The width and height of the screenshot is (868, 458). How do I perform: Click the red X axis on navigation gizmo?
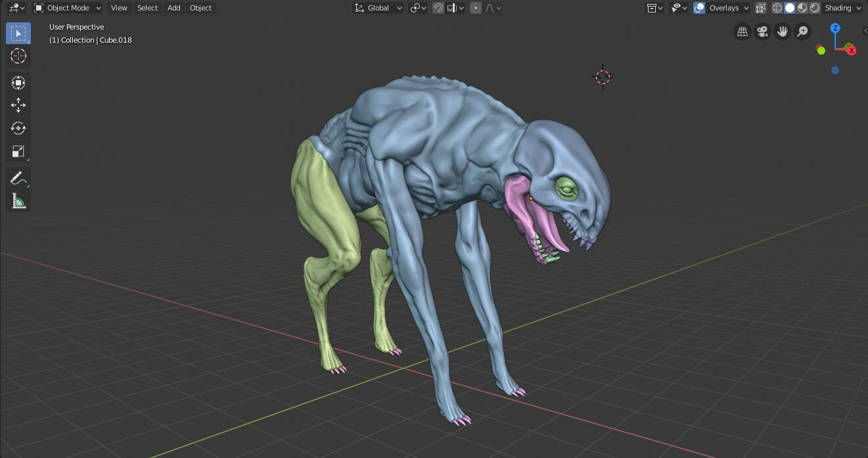pyautogui.click(x=852, y=49)
